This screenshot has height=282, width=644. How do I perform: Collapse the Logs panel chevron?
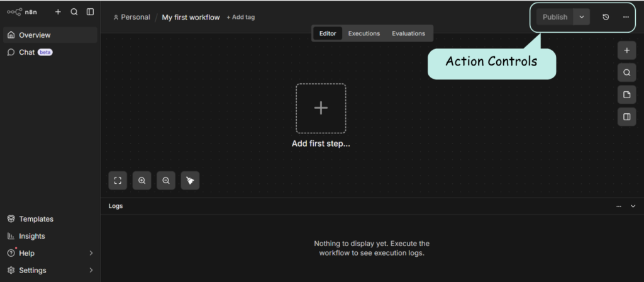tap(633, 206)
